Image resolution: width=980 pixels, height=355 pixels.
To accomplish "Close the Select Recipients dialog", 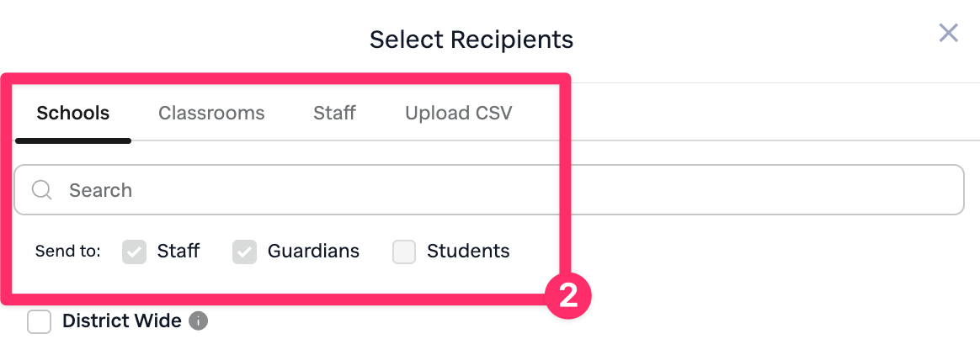I will click(948, 34).
